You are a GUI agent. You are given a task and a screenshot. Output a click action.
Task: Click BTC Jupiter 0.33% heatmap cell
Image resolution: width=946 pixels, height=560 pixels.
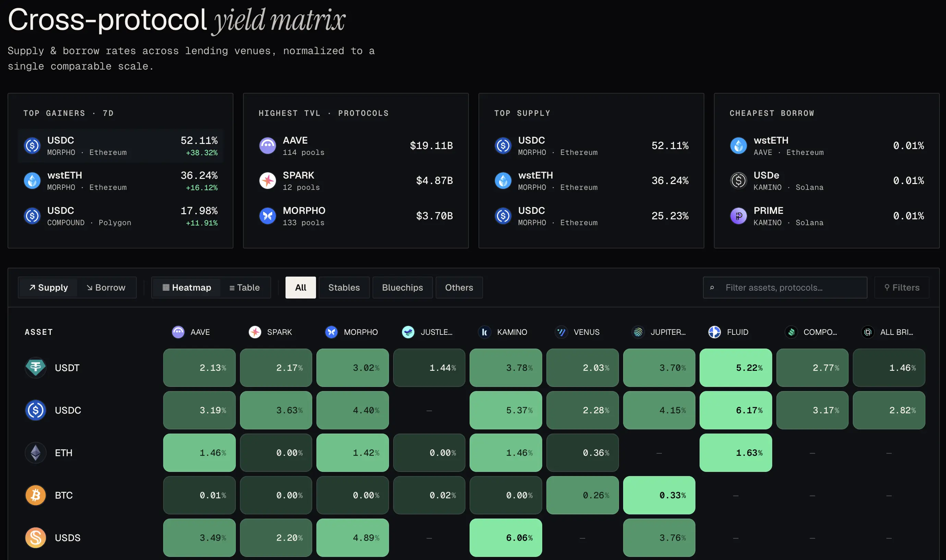(659, 495)
